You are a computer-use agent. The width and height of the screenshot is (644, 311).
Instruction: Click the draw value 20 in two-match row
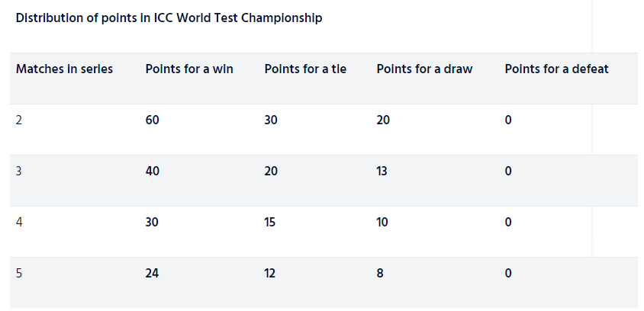point(383,120)
